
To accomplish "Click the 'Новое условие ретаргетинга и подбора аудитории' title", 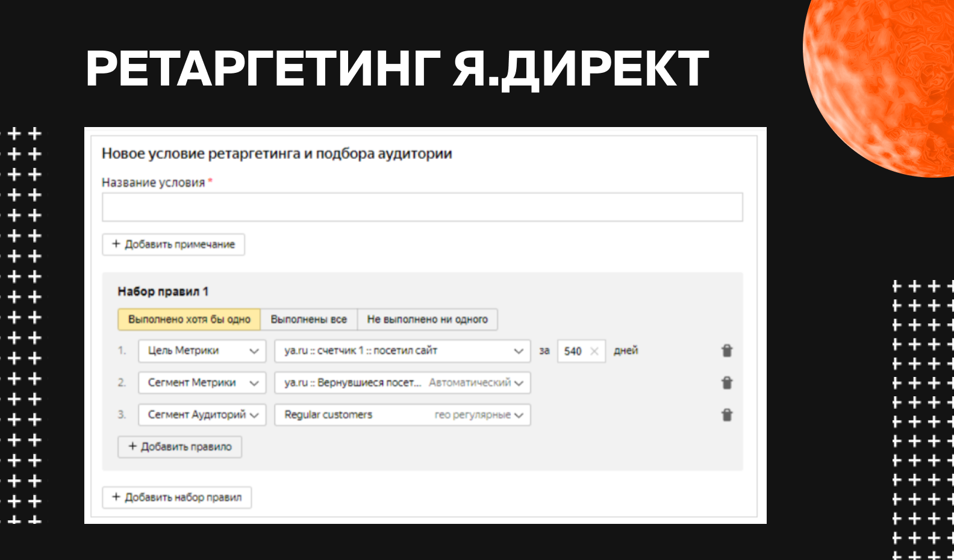I will tap(277, 154).
